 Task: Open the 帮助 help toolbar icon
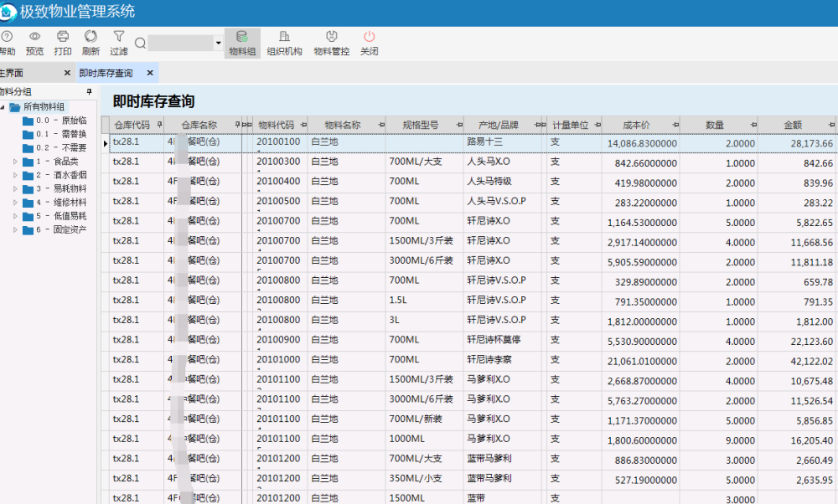pos(7,37)
